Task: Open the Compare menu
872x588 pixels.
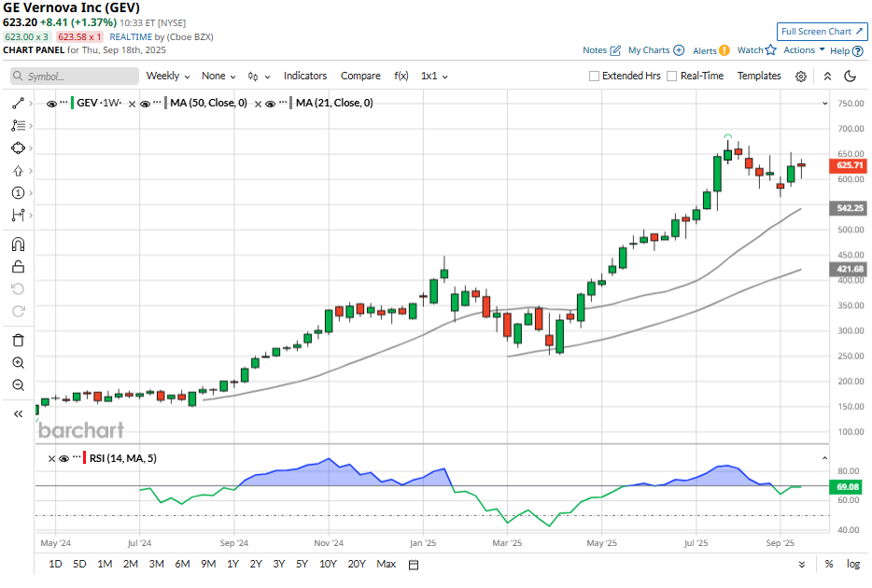Action: tap(360, 76)
